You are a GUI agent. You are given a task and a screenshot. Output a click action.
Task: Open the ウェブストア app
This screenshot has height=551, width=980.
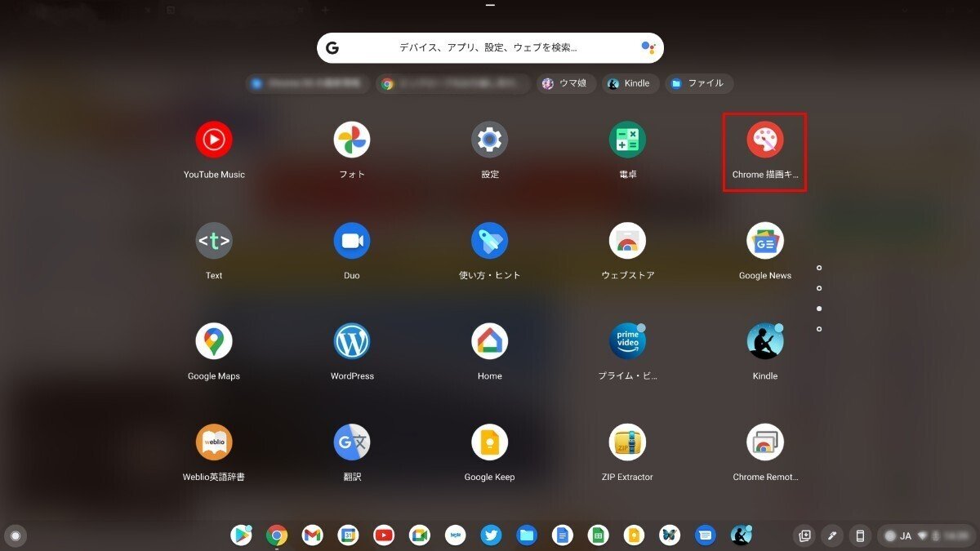pyautogui.click(x=627, y=241)
